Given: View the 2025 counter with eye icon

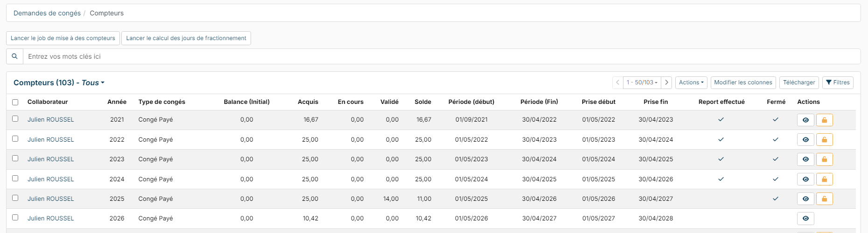Looking at the screenshot, I should (x=805, y=199).
